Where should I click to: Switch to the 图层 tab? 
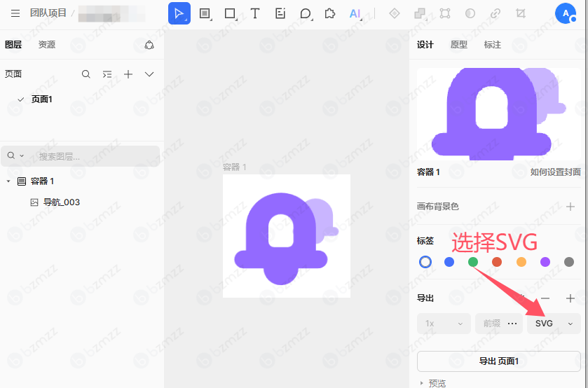[13, 45]
